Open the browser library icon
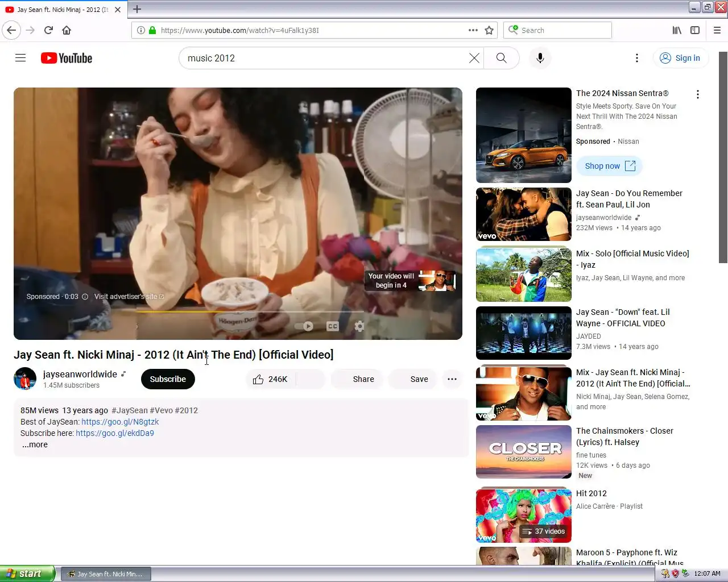Viewport: 728px width, 582px height. [x=677, y=30]
